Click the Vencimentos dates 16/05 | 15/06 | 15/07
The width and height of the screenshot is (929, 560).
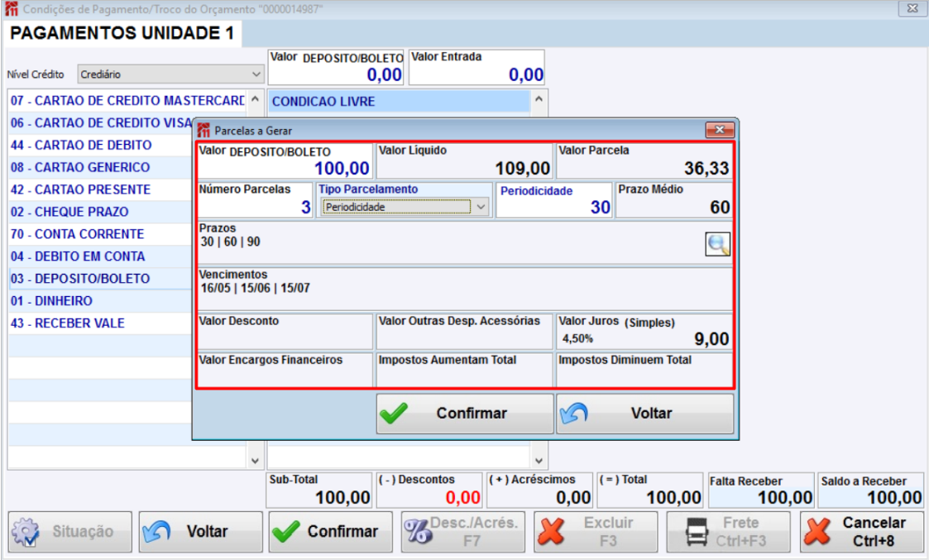pyautogui.click(x=256, y=289)
